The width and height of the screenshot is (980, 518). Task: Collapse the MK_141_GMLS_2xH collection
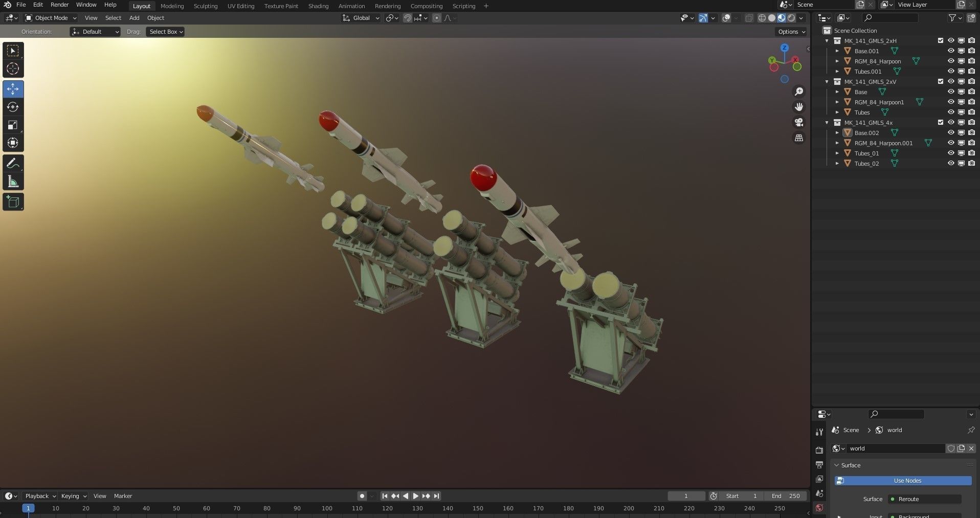[x=827, y=40]
